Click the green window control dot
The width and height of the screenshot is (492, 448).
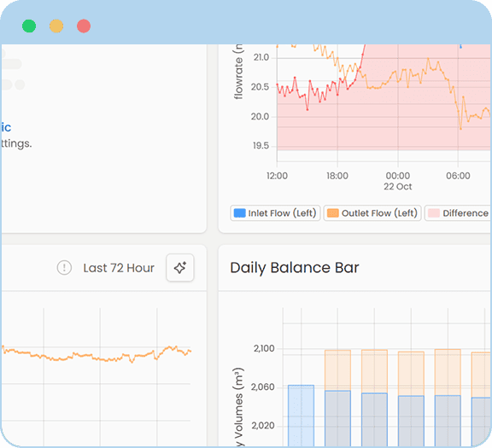pyautogui.click(x=29, y=26)
